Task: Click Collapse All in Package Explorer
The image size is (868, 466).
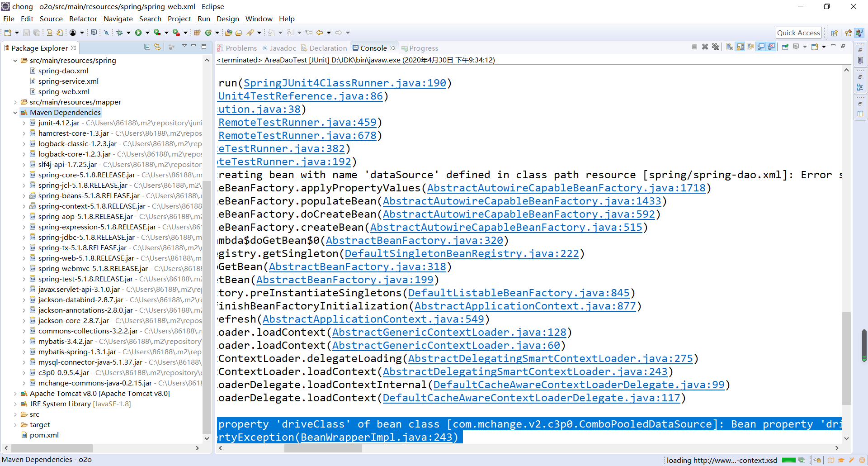Action: click(147, 47)
